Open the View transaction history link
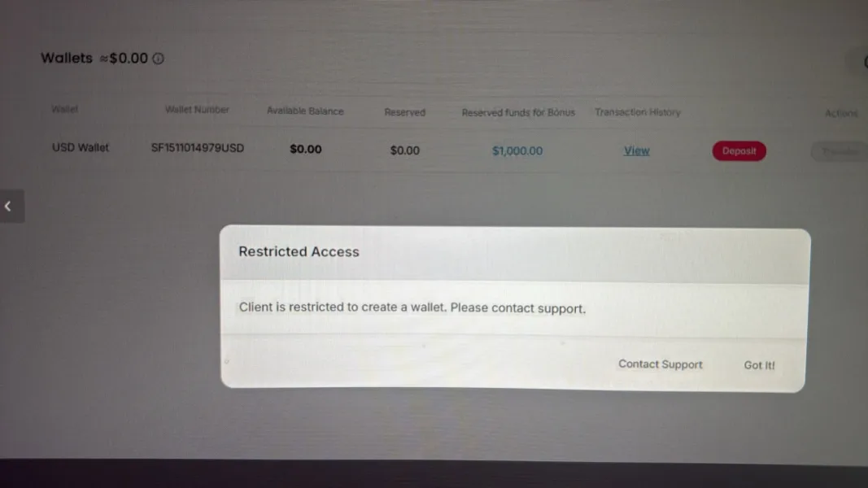The width and height of the screenshot is (868, 488). (x=637, y=150)
